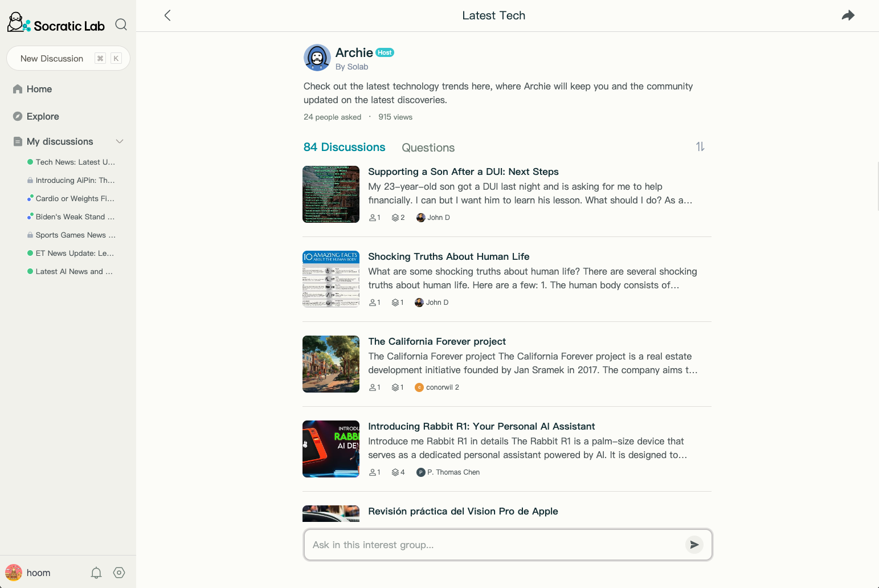Image resolution: width=879 pixels, height=588 pixels.
Task: Click participants icon on Shocking Truths post
Action: 373,303
